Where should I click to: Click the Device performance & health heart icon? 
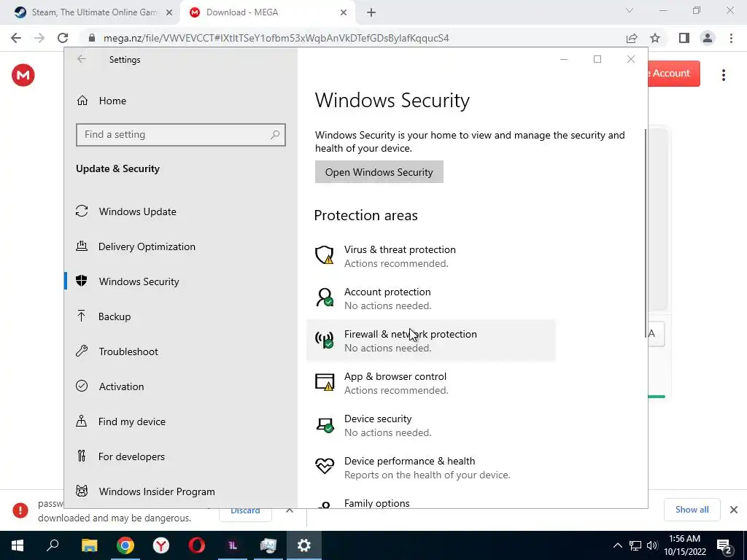[x=325, y=466]
